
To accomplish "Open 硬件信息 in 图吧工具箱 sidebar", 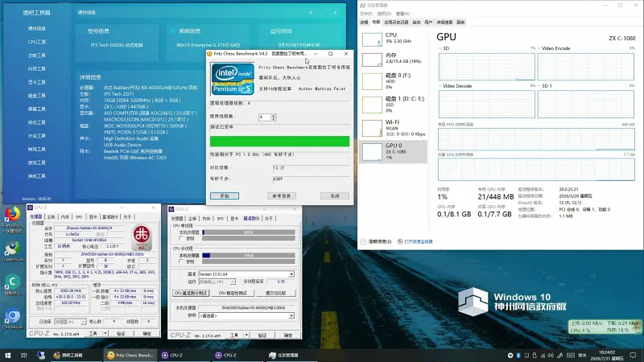I will click(36, 29).
